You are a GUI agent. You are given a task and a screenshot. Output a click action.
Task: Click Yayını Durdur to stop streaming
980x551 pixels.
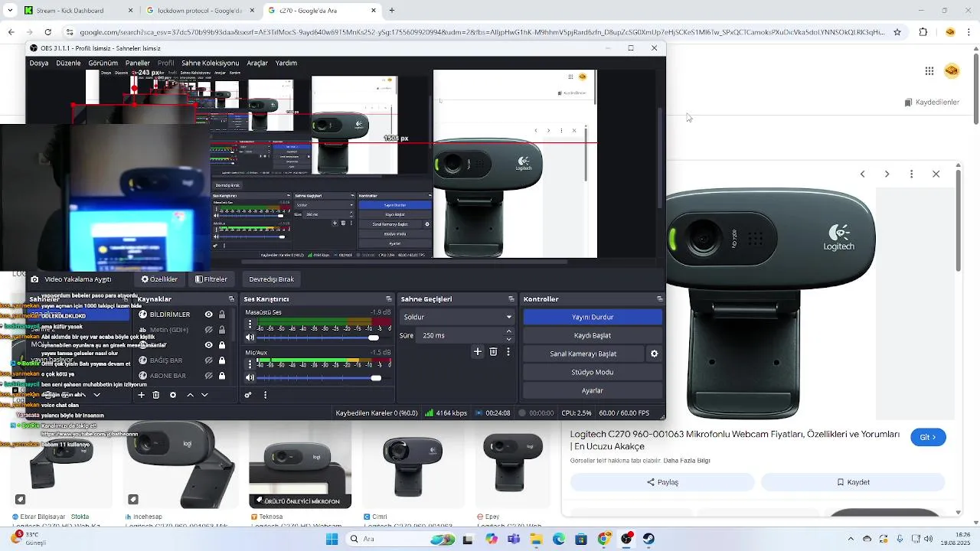click(x=593, y=317)
